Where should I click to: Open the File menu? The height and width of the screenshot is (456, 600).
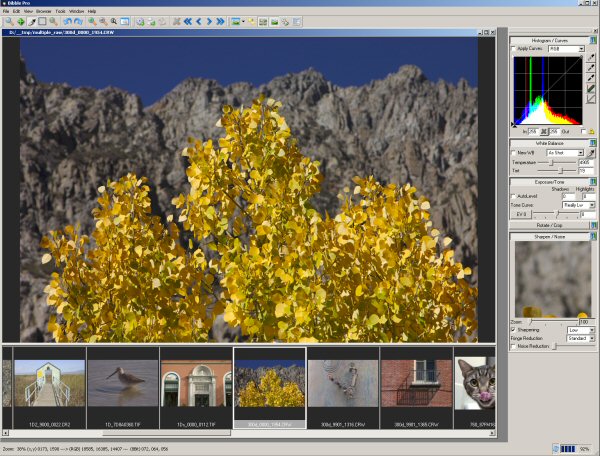coord(6,11)
